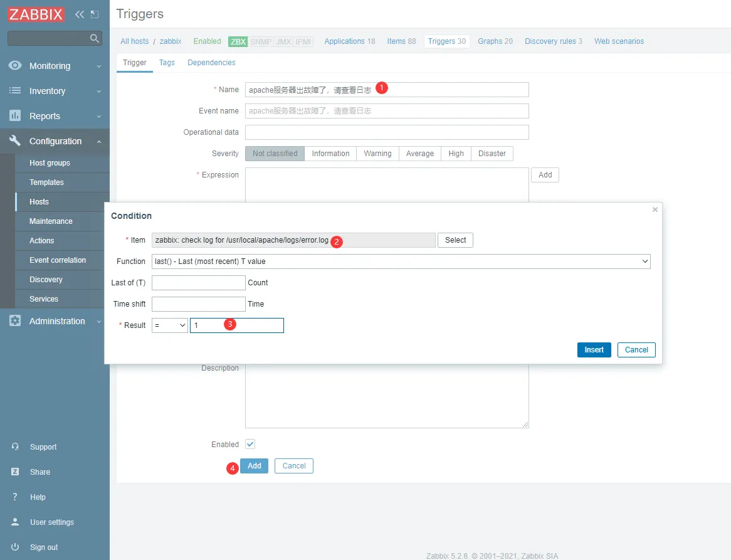Image resolution: width=731 pixels, height=560 pixels.
Task: Click the Insert button
Action: (594, 350)
